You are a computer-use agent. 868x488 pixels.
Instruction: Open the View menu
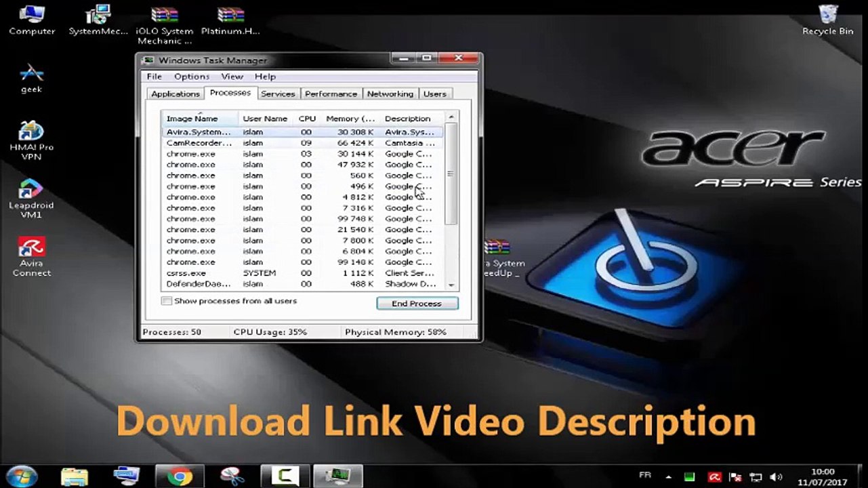pyautogui.click(x=232, y=77)
